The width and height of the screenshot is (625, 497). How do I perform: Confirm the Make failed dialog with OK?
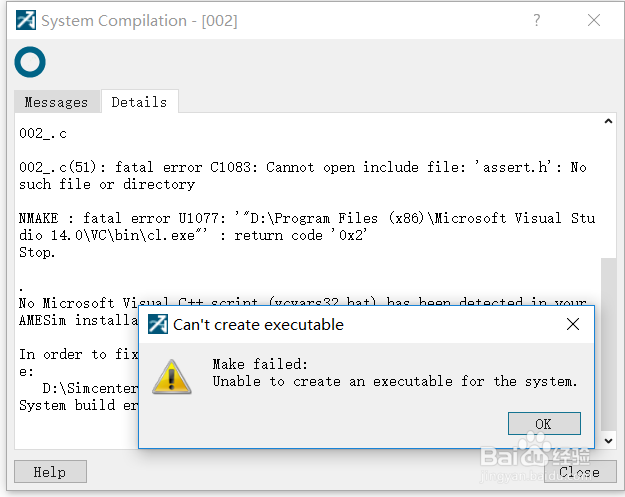pos(543,424)
